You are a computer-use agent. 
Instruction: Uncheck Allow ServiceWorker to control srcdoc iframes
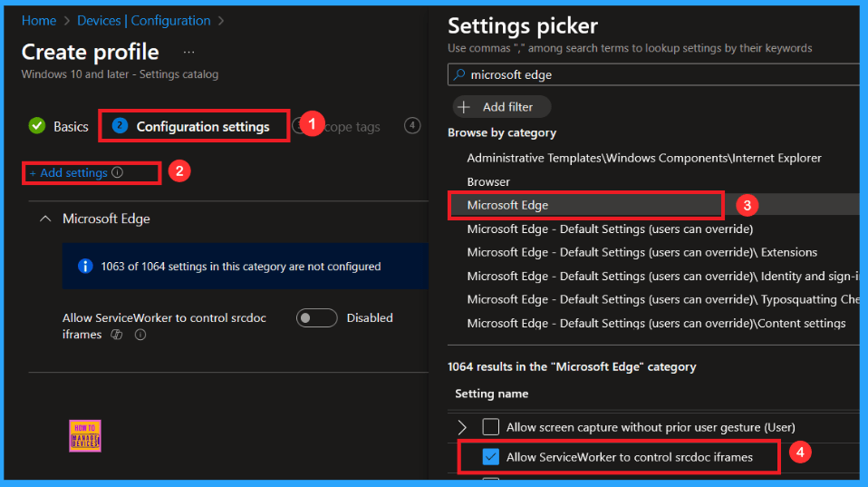[490, 457]
